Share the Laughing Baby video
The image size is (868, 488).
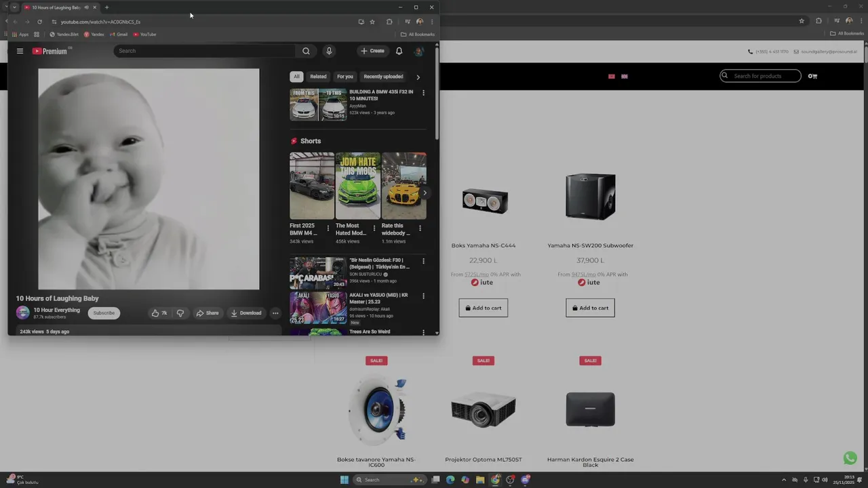point(208,313)
